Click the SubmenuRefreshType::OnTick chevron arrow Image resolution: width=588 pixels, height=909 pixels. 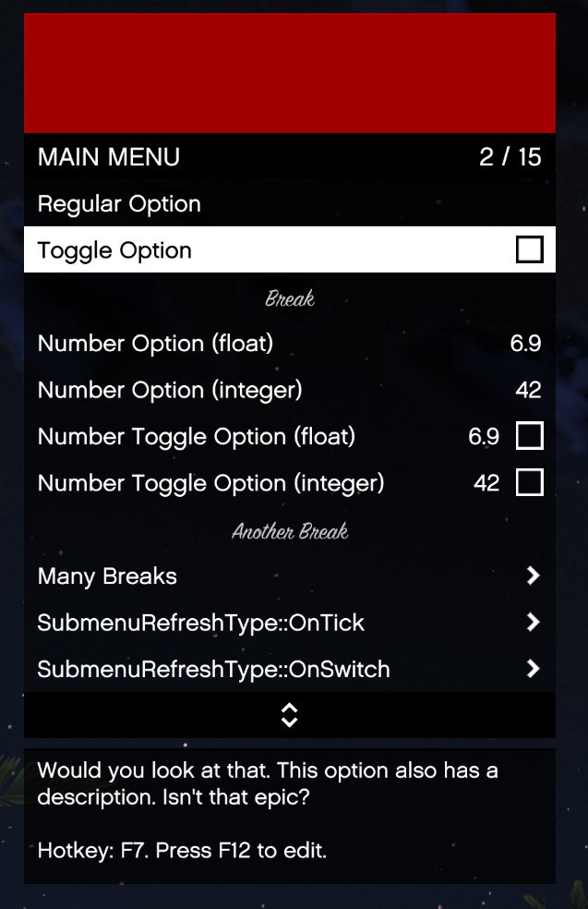(533, 622)
